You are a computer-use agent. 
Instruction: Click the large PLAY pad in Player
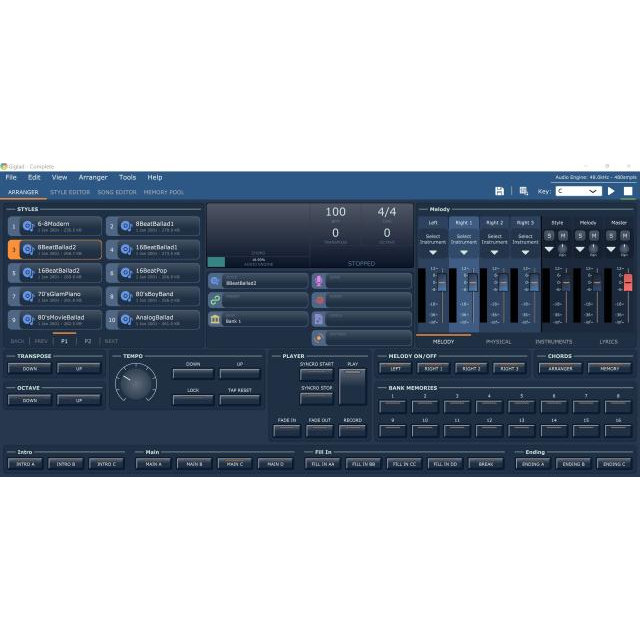[352, 387]
